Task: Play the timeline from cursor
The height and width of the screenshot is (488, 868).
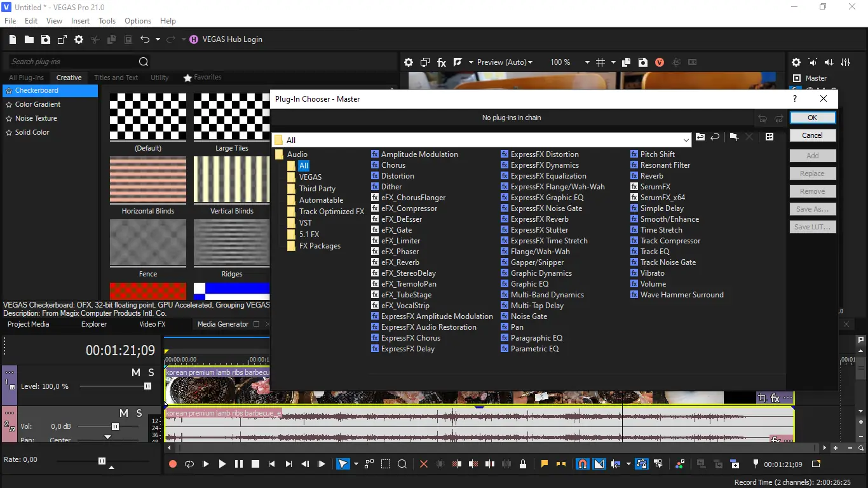Action: [x=222, y=464]
